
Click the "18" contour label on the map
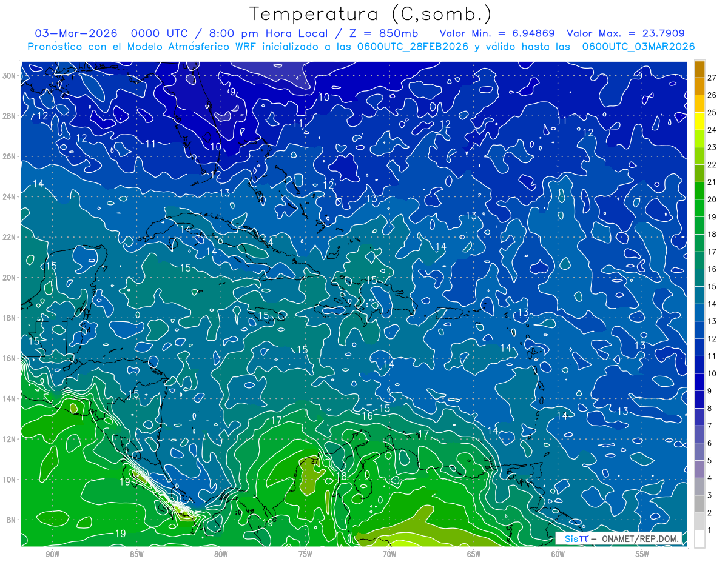[x=340, y=477]
